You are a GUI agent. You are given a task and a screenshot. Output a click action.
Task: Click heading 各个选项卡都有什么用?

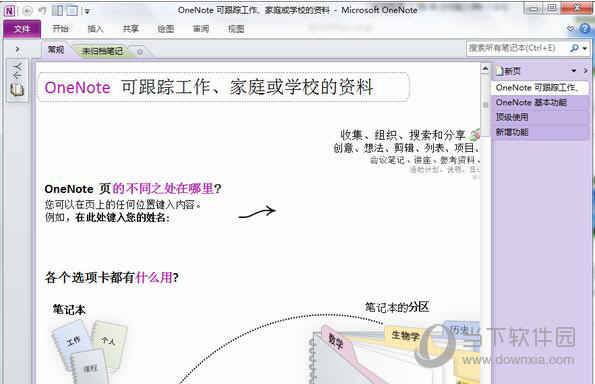pos(112,277)
